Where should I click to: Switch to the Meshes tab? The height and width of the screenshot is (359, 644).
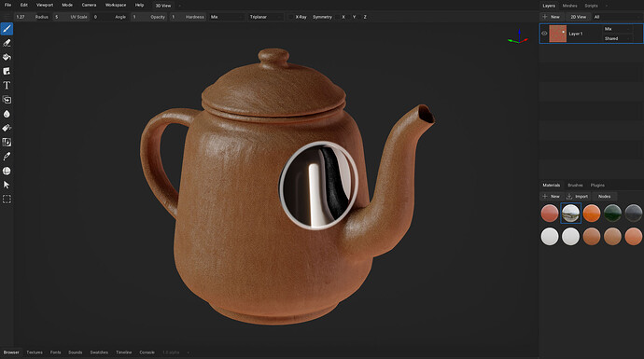click(569, 6)
